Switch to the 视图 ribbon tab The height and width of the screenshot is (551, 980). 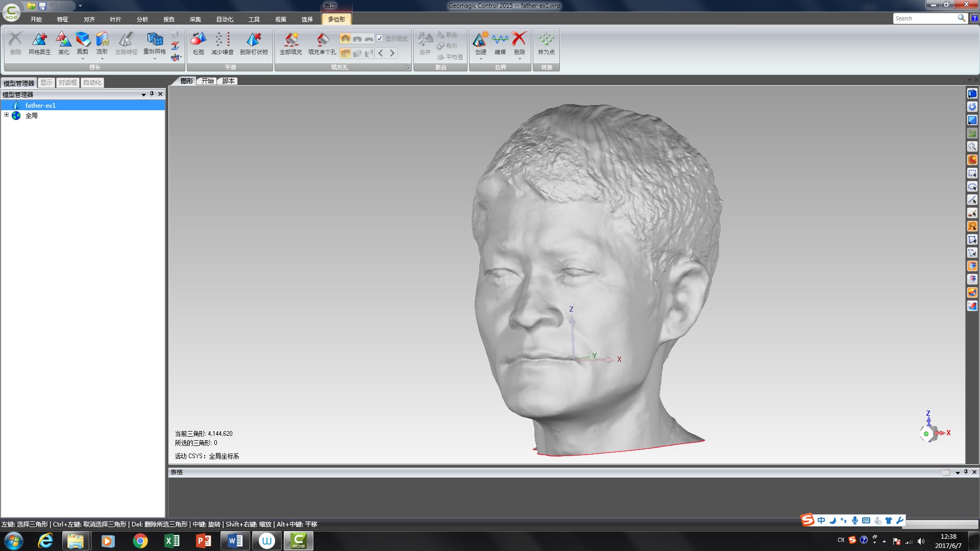tap(280, 19)
